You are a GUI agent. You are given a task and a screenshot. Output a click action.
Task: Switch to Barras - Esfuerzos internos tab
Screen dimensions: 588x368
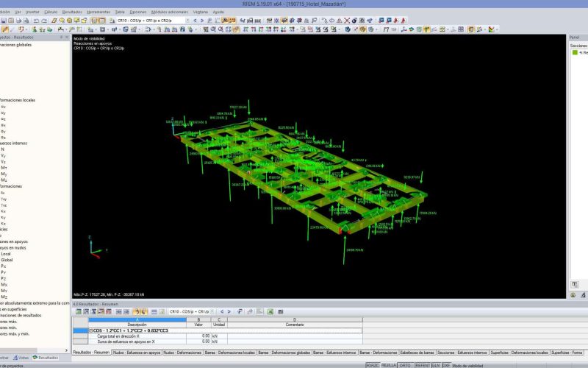[x=334, y=353]
